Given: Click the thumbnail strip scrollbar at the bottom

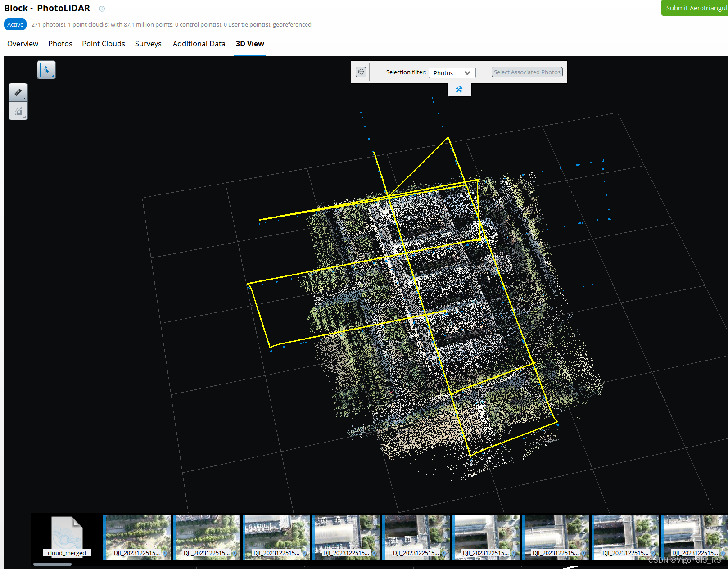Looking at the screenshot, I should coord(53,564).
